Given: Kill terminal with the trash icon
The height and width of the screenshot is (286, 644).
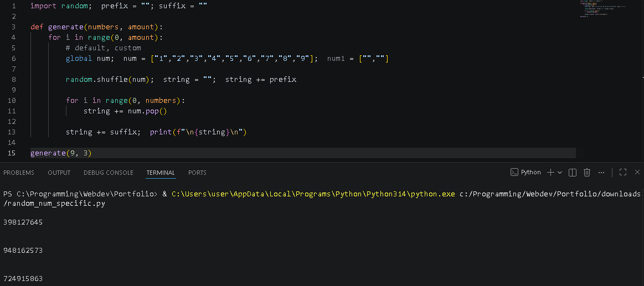Looking at the screenshot, I should click(587, 173).
